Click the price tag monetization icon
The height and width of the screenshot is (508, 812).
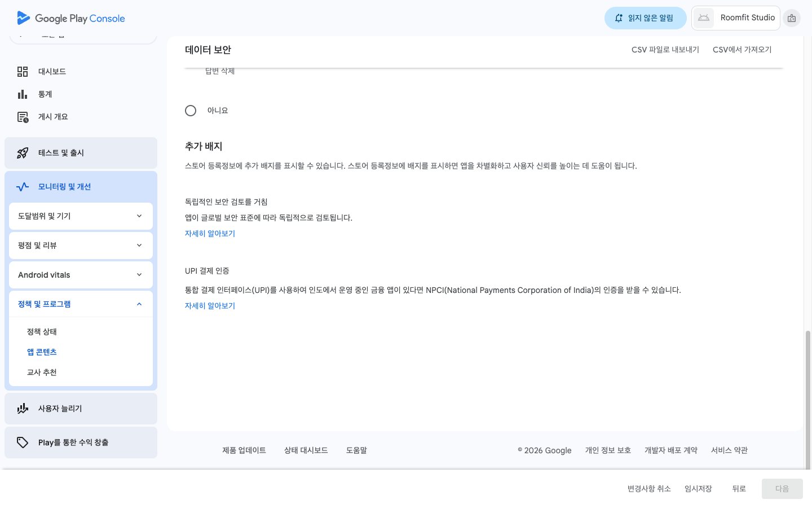tap(23, 443)
